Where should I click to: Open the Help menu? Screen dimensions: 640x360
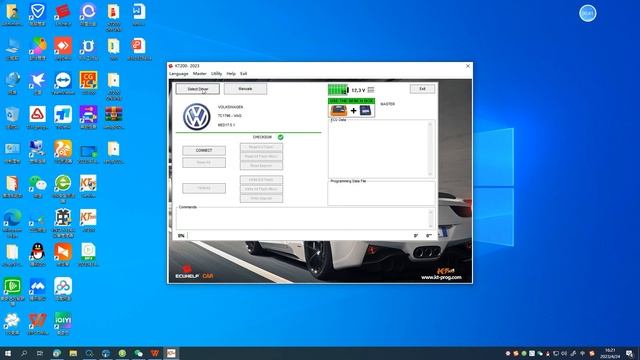tap(231, 73)
